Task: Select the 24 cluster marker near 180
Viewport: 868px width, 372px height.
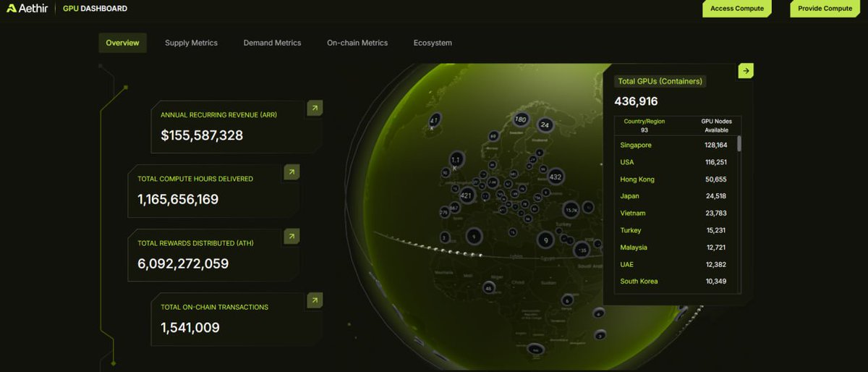Action: point(545,124)
